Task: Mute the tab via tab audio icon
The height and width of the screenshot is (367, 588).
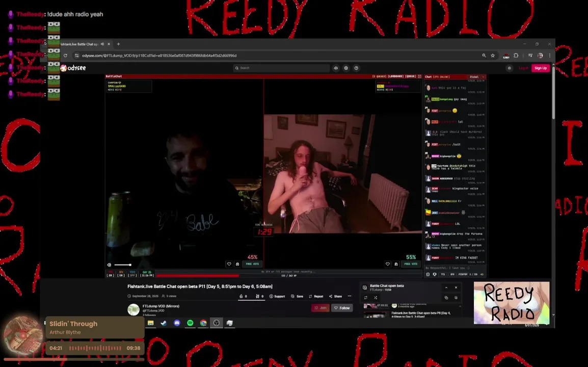Action: point(102,44)
